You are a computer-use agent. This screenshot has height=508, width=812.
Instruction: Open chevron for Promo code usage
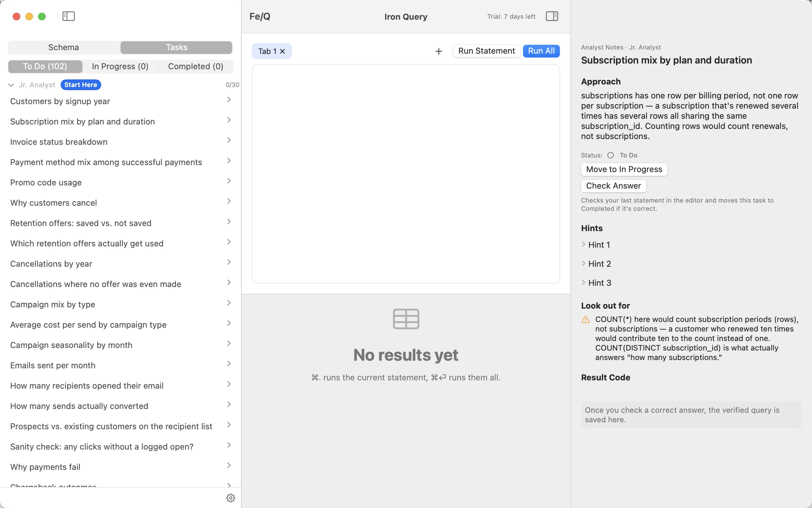tap(229, 181)
